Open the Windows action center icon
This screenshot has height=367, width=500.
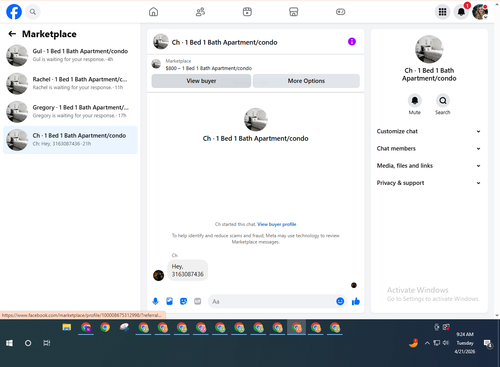488,343
